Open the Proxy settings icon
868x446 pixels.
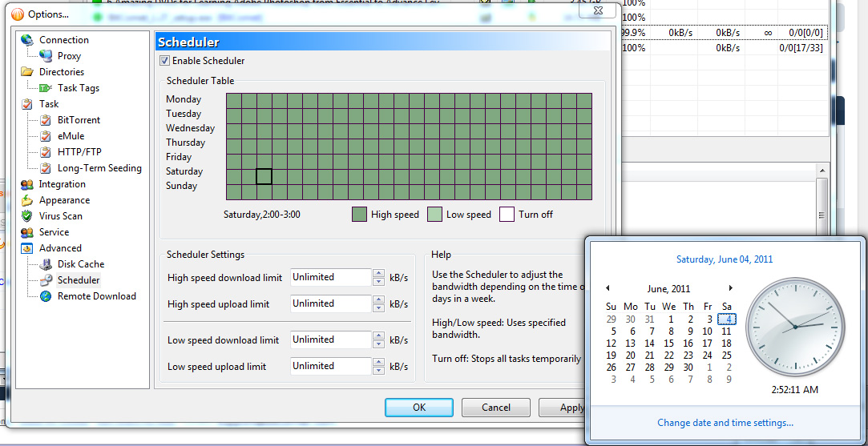click(x=46, y=56)
